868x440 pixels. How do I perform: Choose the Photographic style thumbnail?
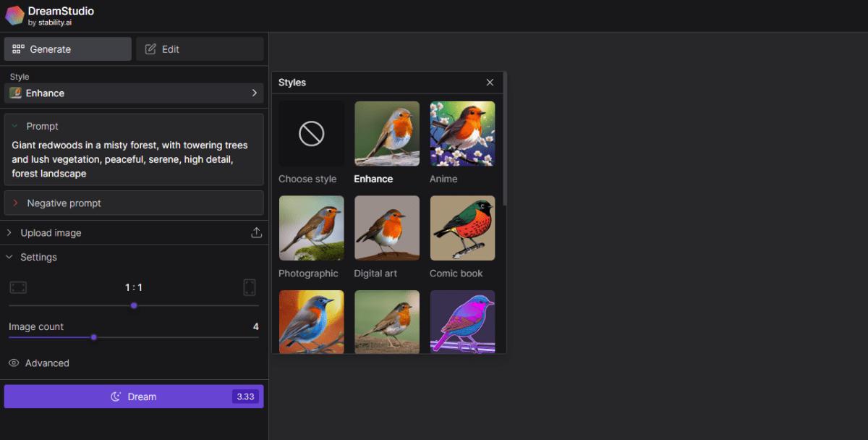[311, 228]
